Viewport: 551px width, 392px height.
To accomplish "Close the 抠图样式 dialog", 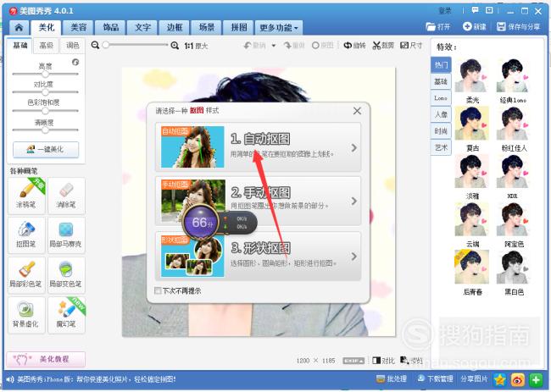I will coord(357,111).
